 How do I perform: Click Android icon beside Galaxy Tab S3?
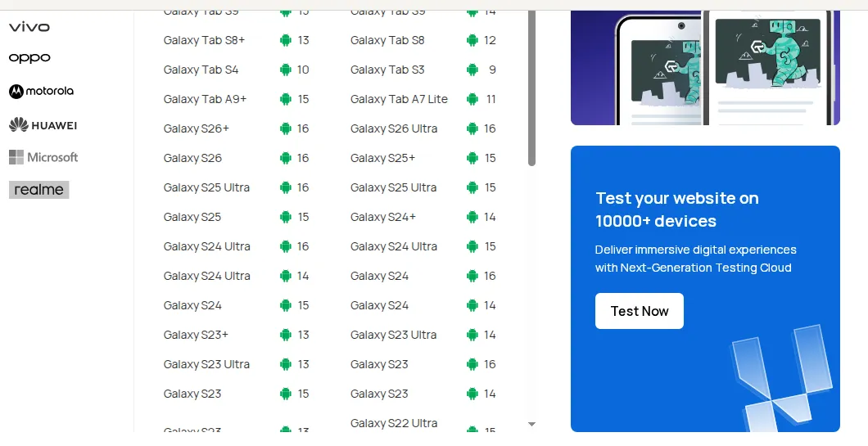[472, 70]
